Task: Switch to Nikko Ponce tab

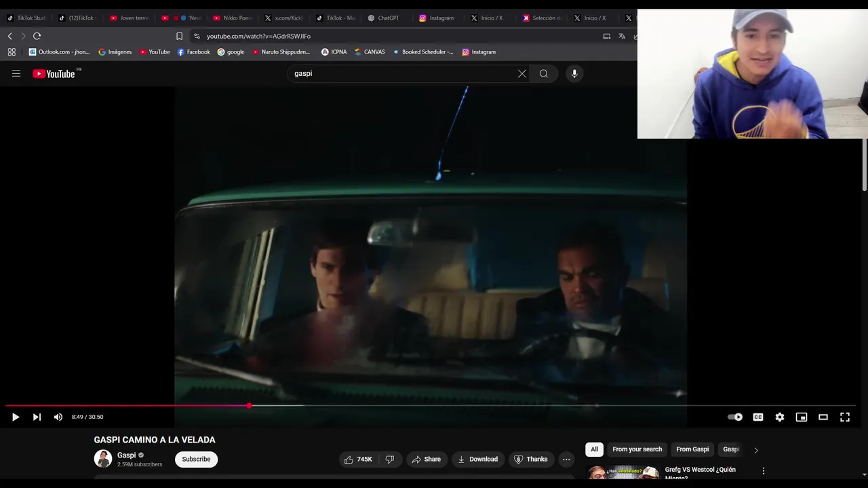Action: point(233,18)
